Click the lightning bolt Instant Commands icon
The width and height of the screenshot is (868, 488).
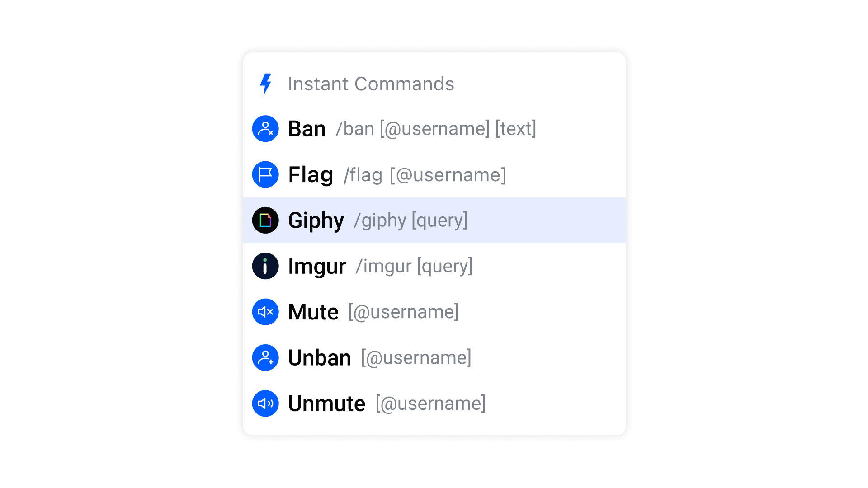tap(266, 84)
